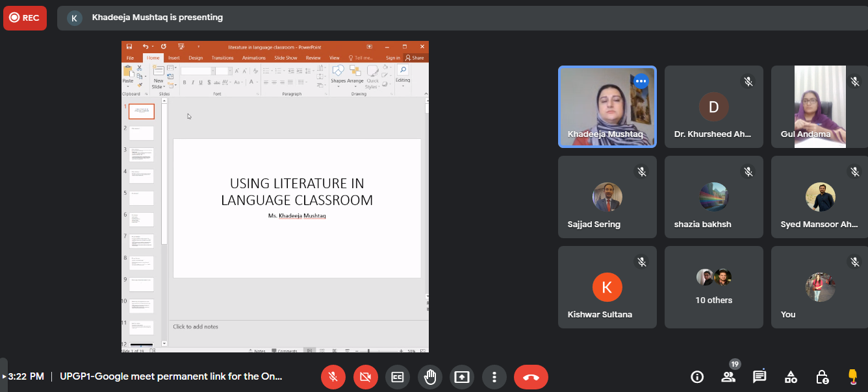Screen dimensions: 868x392
Task: Raise your hand in the meeting
Action: 429,377
